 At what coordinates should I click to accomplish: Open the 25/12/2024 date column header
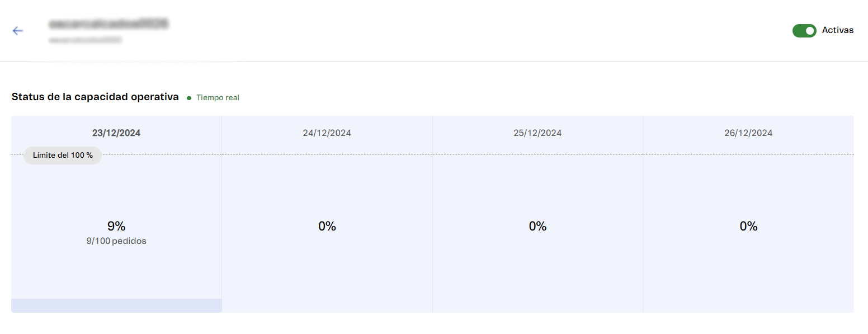point(537,133)
